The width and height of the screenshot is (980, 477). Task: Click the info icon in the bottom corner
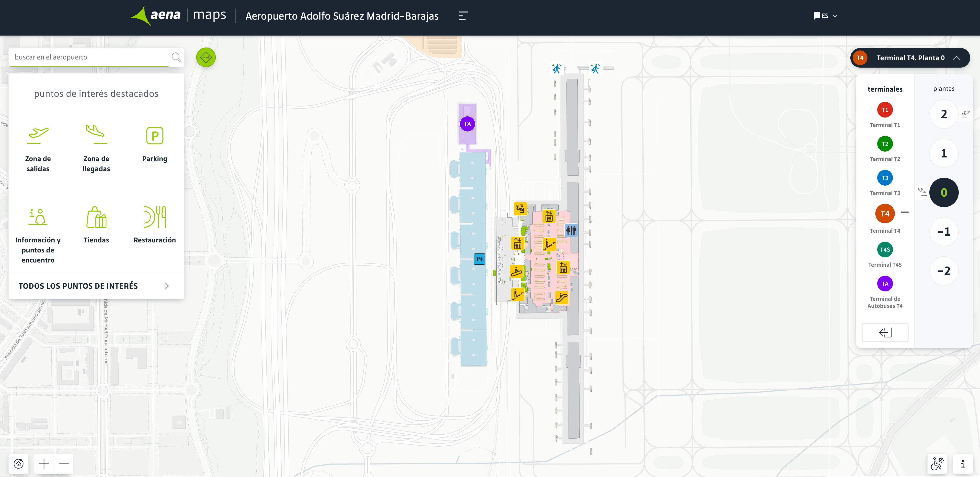click(963, 463)
